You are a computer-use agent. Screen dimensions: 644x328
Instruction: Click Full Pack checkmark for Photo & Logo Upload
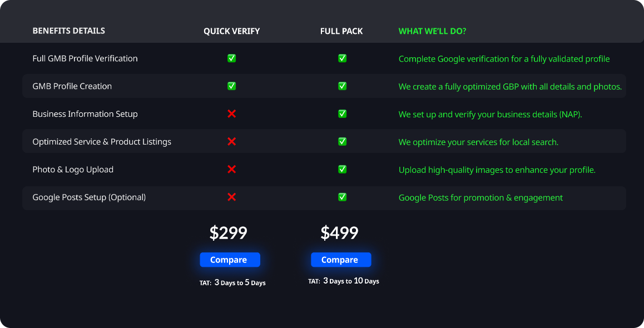coord(342,169)
